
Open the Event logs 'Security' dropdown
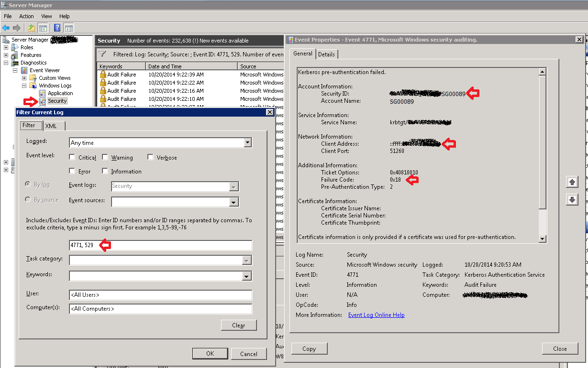click(x=234, y=186)
